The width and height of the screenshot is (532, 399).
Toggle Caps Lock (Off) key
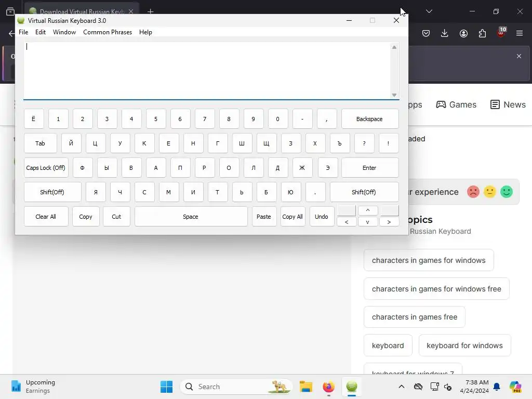click(46, 168)
